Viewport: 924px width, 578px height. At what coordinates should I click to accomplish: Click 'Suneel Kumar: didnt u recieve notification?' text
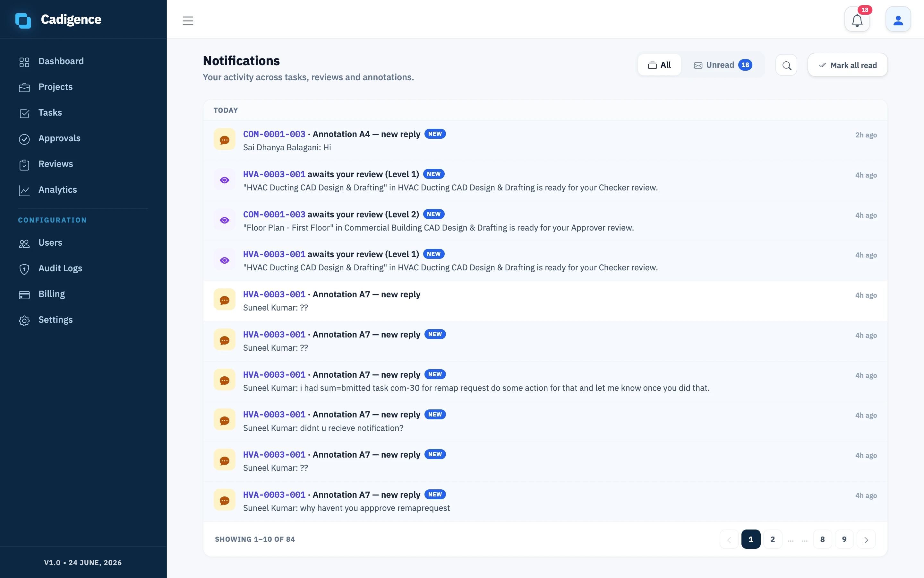tap(323, 428)
